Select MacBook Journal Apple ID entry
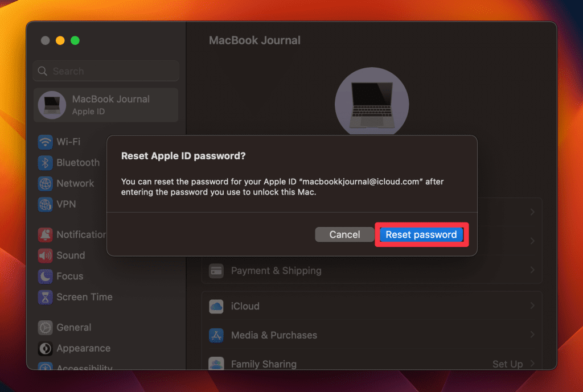 click(106, 105)
